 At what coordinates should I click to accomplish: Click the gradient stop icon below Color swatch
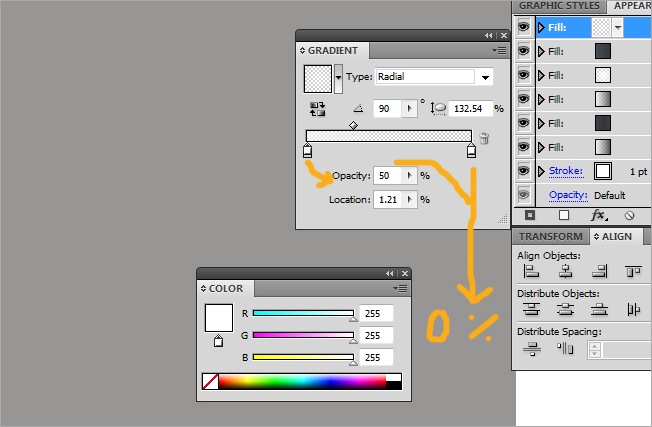click(218, 341)
